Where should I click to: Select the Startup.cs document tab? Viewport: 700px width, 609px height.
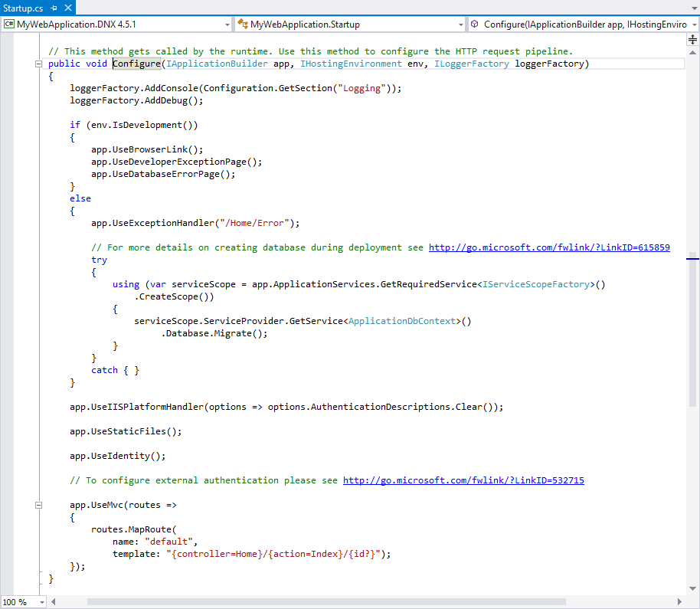23,7
